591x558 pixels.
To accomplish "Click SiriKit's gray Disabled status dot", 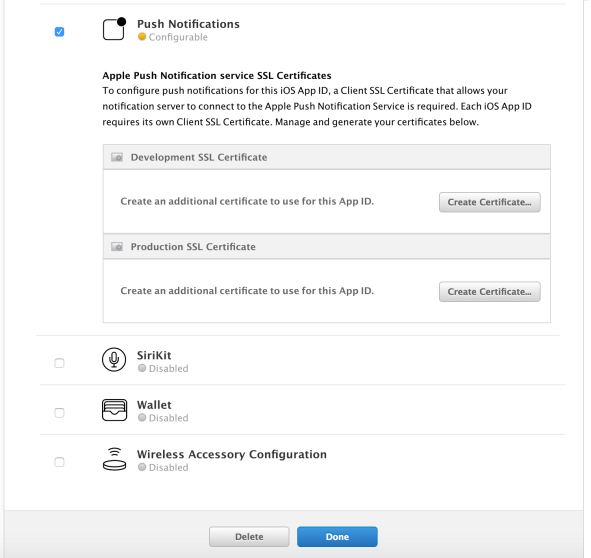I will 142,368.
